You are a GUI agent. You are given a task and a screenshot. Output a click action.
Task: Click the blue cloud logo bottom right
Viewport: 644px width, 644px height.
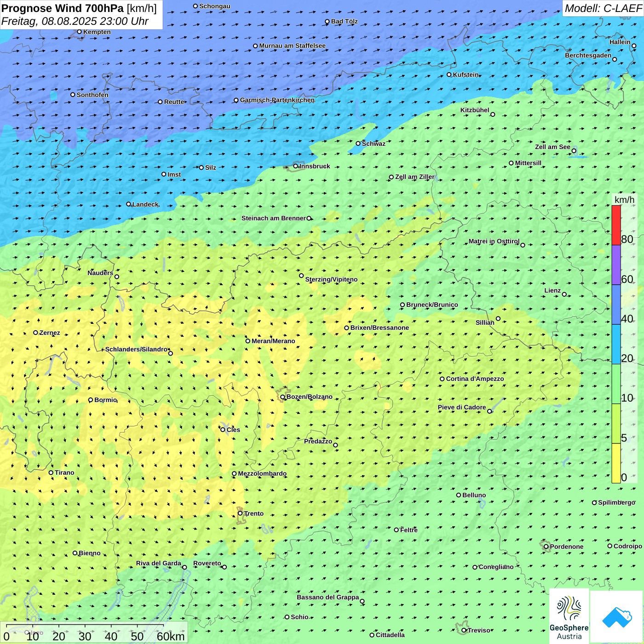[616, 617]
